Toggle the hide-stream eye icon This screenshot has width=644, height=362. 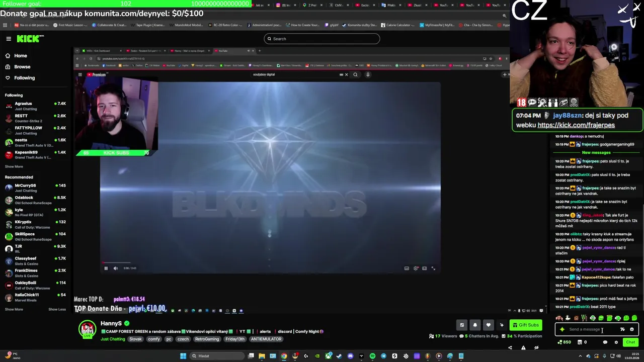(536, 347)
